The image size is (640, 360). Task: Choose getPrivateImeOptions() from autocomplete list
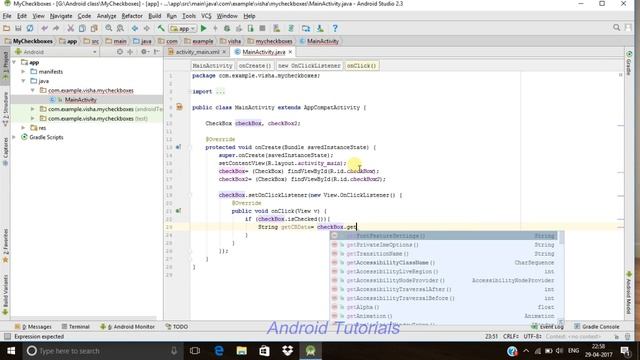click(x=445, y=245)
